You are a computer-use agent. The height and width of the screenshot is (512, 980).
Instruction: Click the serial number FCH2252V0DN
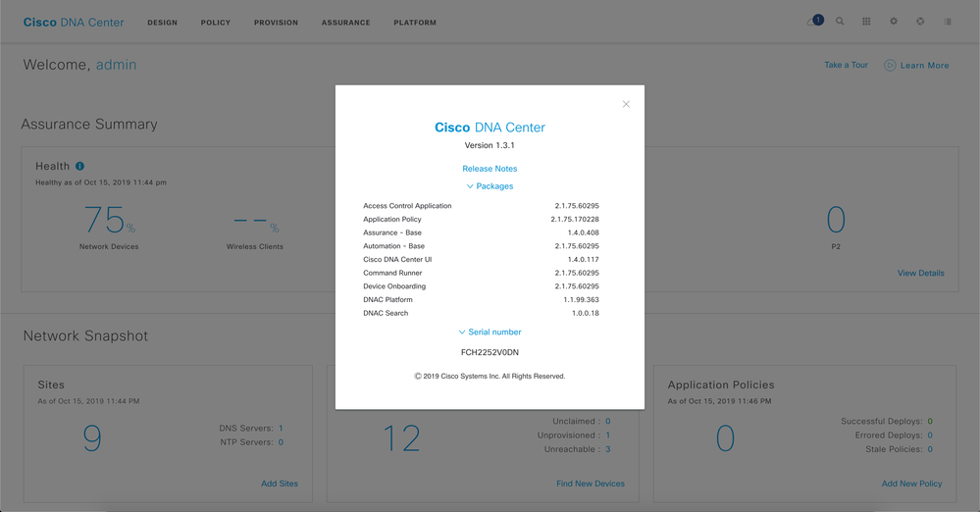(490, 352)
